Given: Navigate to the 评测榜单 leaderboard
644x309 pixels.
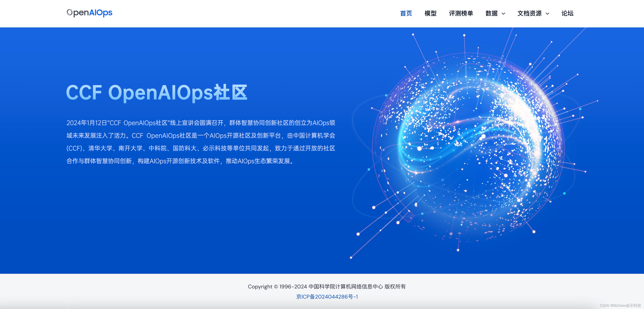Looking at the screenshot, I should [x=461, y=14].
